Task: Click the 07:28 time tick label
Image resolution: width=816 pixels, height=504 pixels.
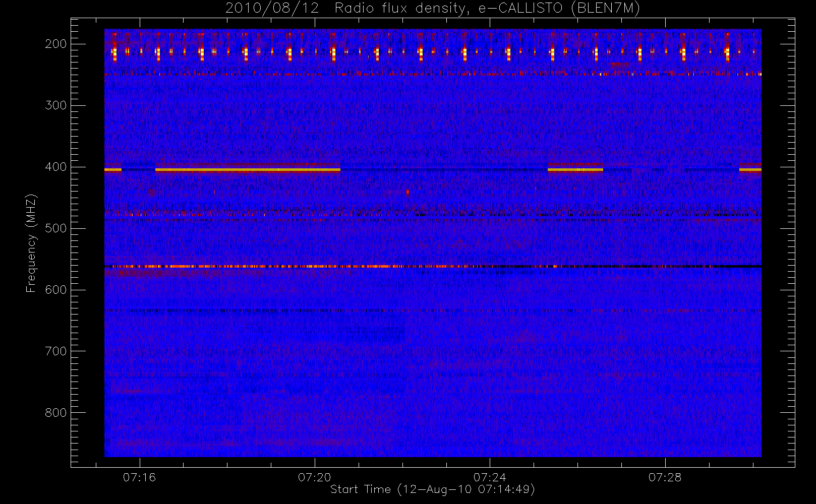Action: click(665, 477)
